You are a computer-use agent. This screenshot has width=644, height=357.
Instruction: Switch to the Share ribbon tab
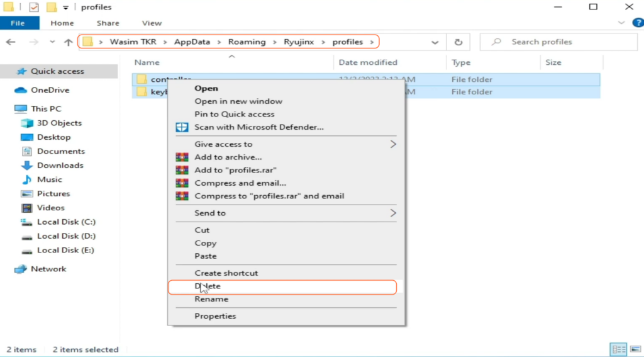(x=108, y=23)
